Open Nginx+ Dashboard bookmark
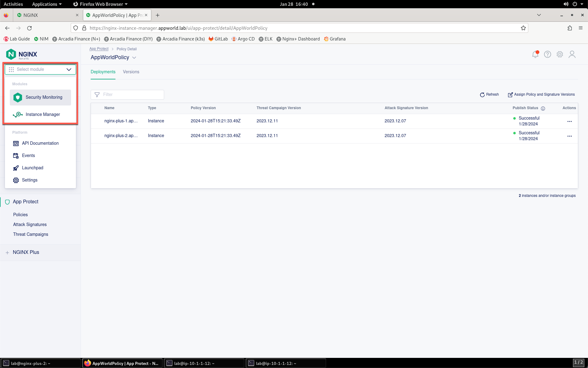588x368 pixels. pyautogui.click(x=298, y=39)
